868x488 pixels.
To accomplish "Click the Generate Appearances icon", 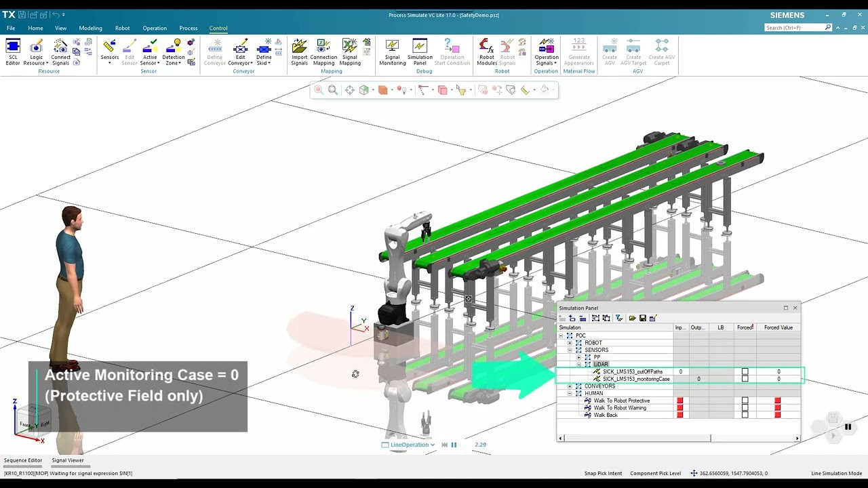I will click(x=579, y=52).
